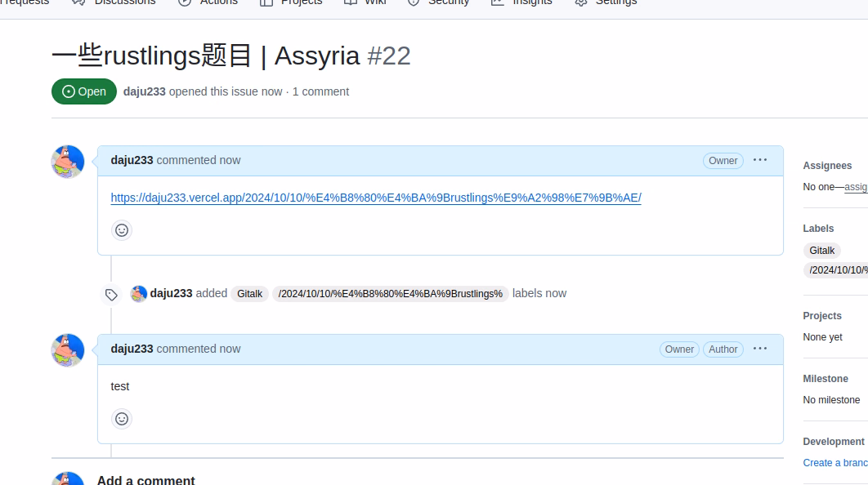Image resolution: width=868 pixels, height=485 pixels.
Task: Open the Projects tab
Action: pyautogui.click(x=291, y=2)
